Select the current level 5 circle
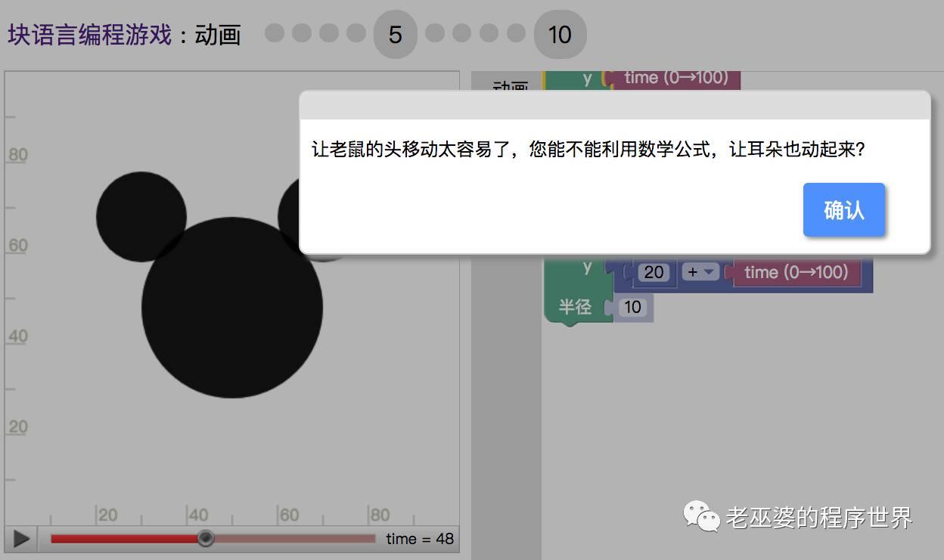The image size is (944, 560). (x=396, y=35)
